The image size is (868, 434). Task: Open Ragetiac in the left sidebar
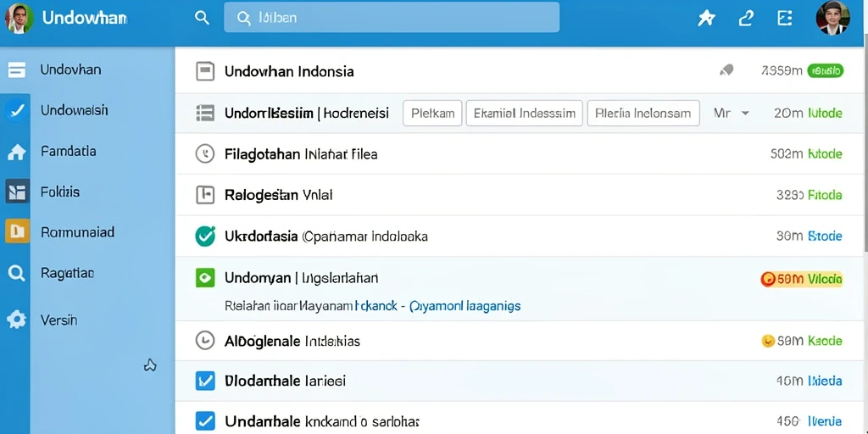point(68,273)
